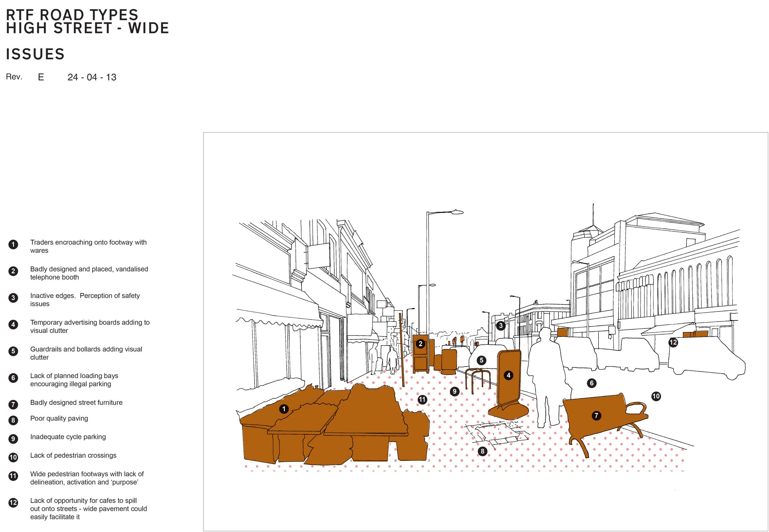The width and height of the screenshot is (769, 532).
Task: Click number 1 marker on traders' wares
Action: tap(284, 409)
